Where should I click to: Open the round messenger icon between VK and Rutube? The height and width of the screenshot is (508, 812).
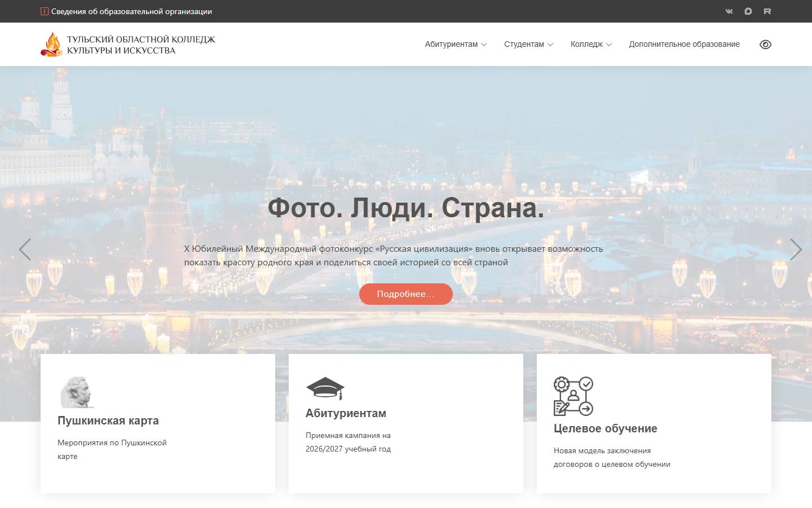(748, 11)
